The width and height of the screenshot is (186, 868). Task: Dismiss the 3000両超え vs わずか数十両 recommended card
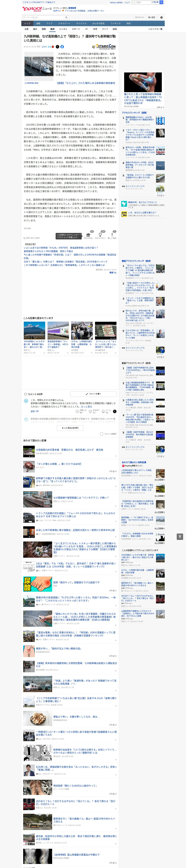point(44,353)
